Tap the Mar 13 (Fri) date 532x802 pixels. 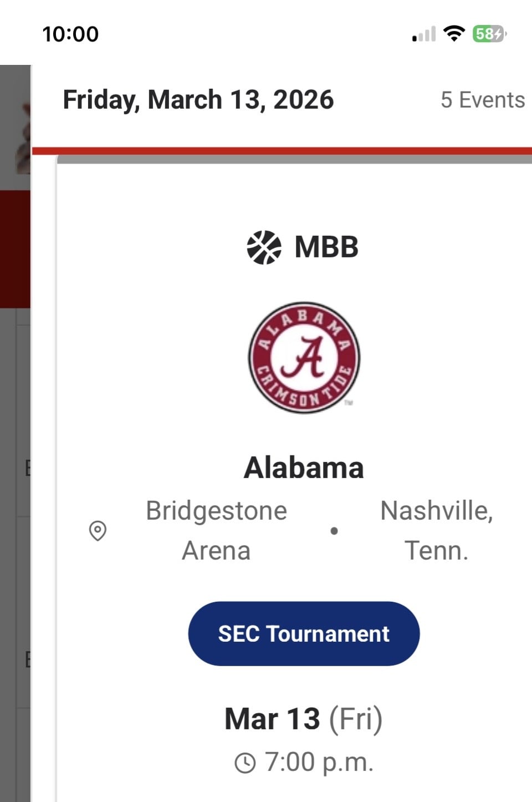(x=304, y=719)
